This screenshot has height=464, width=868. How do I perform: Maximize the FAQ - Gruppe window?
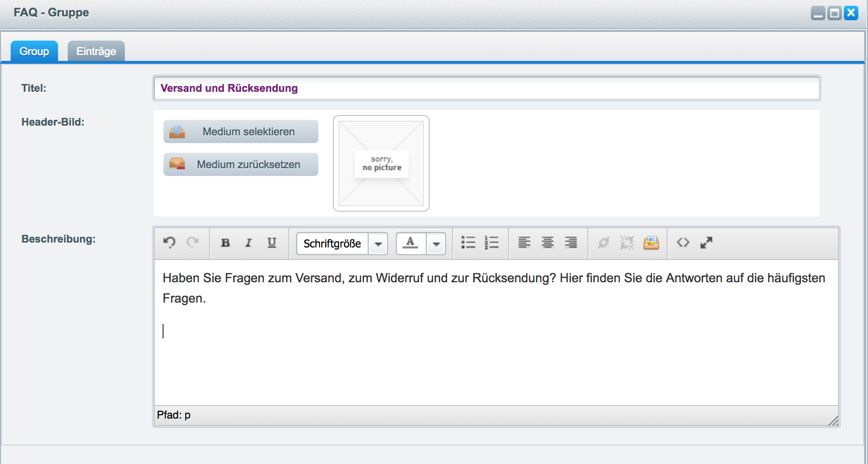(x=835, y=13)
